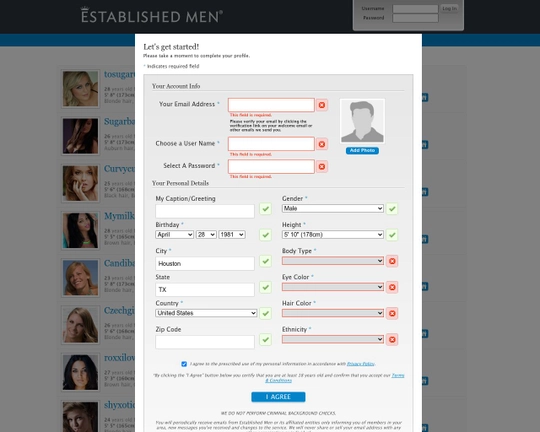Click red error icon beside Password field

[322, 167]
